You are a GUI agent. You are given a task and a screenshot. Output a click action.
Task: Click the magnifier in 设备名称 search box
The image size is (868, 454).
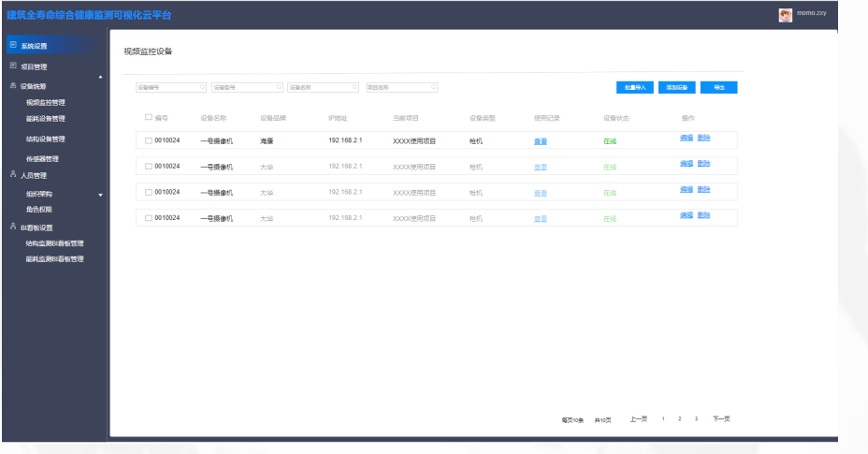[x=354, y=87]
